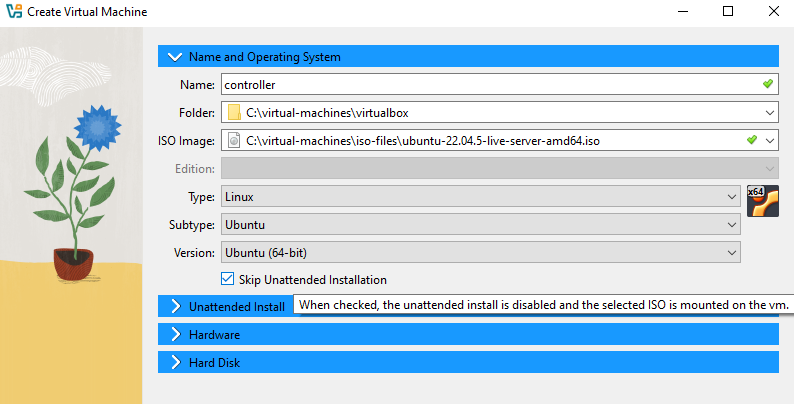Open the Subtype dropdown showing Ubuntu
Screen dimensions: 794x404
tap(480, 225)
